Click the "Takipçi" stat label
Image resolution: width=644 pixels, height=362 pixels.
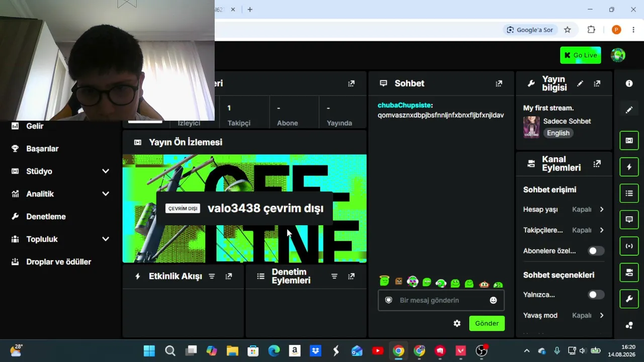click(239, 123)
